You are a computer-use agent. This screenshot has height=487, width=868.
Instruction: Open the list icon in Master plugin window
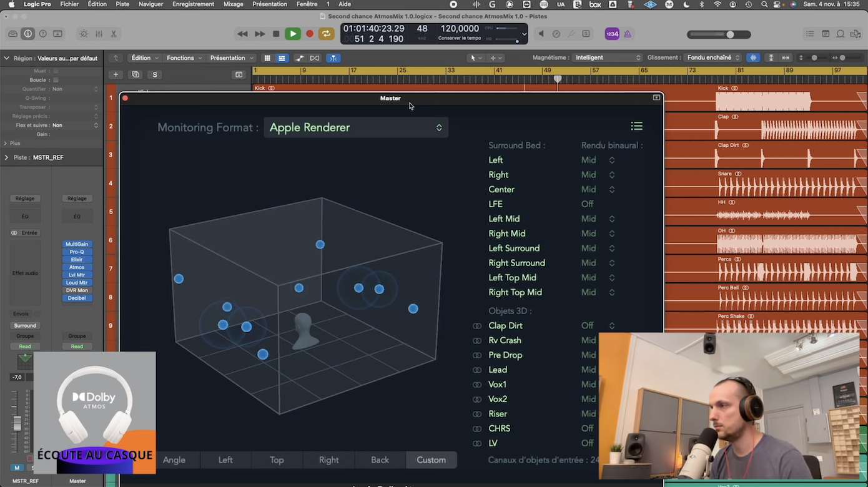[x=636, y=126]
